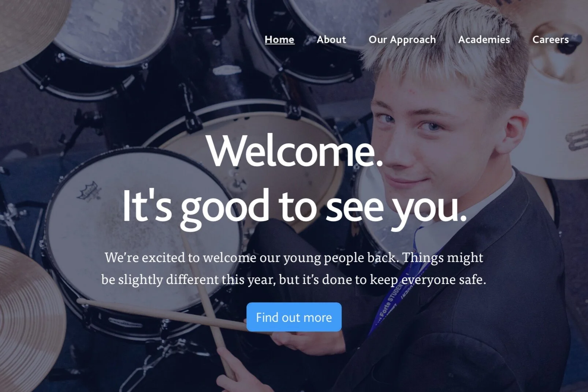The image size is (588, 392).
Task: Visit the Careers page
Action: 551,40
